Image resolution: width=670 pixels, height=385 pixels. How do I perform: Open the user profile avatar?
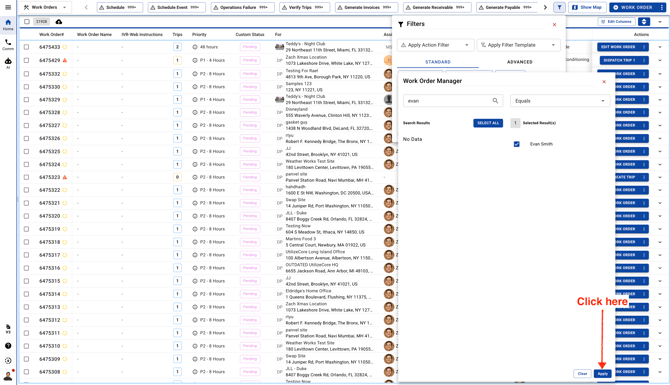tap(8, 376)
